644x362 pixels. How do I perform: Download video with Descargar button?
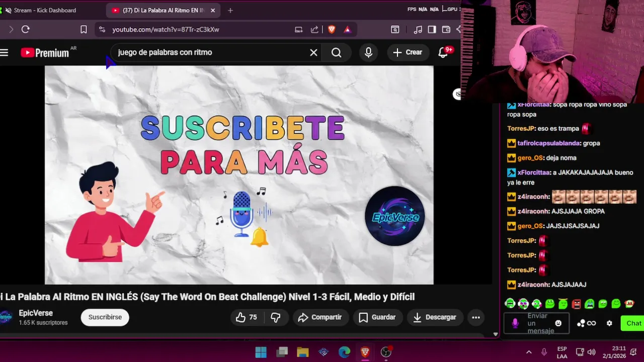click(435, 317)
